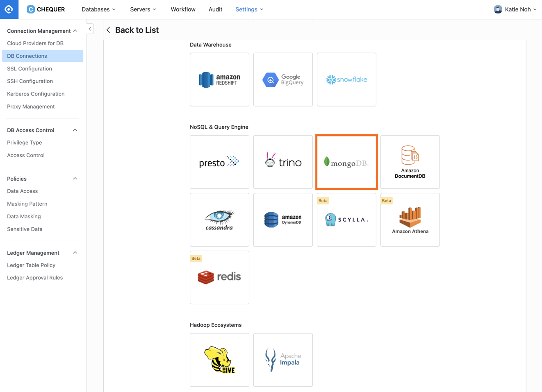The width and height of the screenshot is (542, 392).
Task: Select the Apache Impala tile
Action: 283,360
